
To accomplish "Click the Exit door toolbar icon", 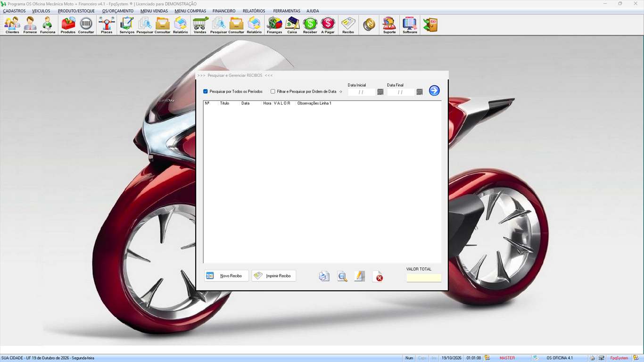I will point(430,25).
